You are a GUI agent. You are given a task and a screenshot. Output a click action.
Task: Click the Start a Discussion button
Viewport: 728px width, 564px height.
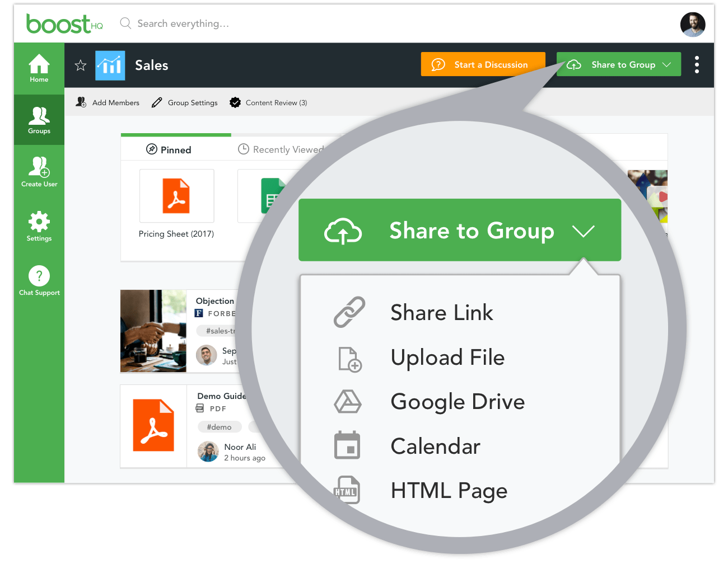click(483, 64)
